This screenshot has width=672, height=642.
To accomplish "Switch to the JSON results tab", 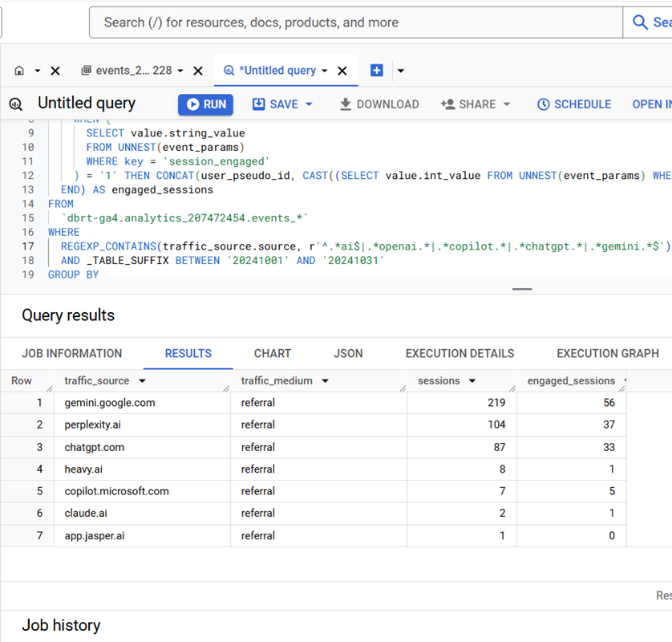I will point(348,353).
